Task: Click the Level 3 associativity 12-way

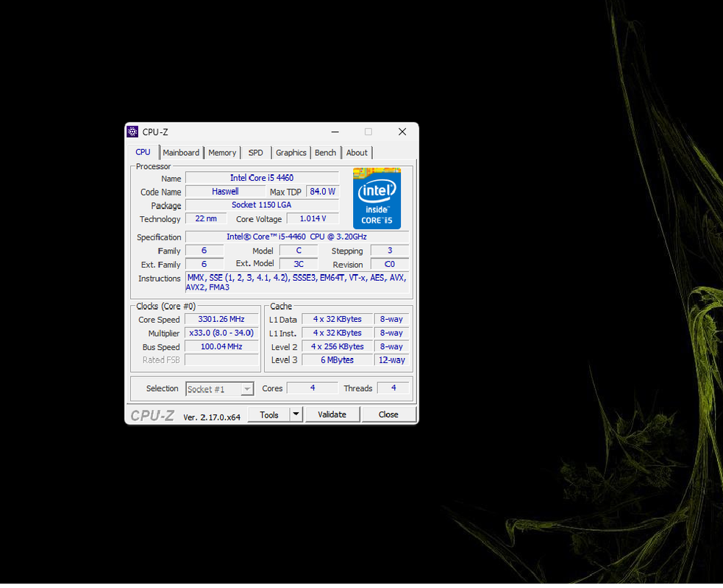Action: [391, 360]
